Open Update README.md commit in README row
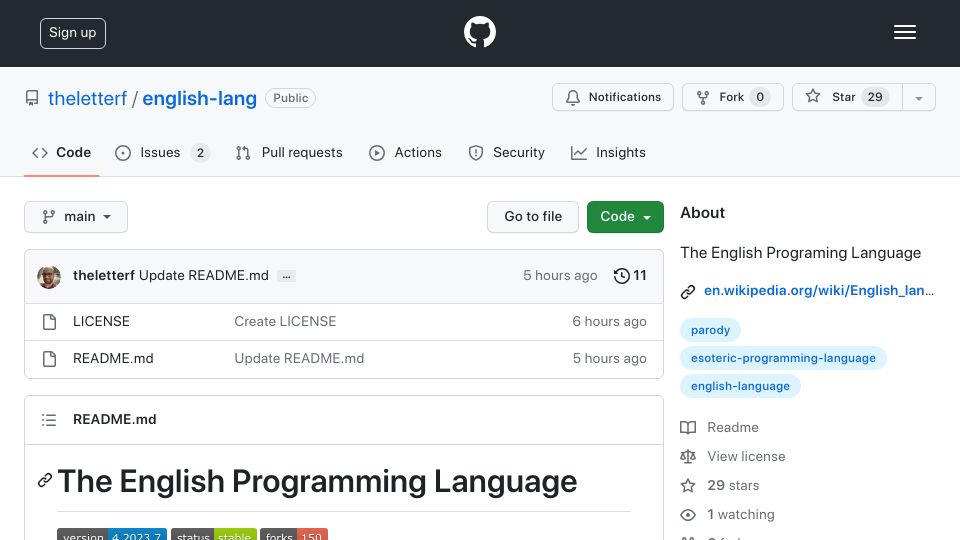The image size is (960, 540). tap(299, 358)
